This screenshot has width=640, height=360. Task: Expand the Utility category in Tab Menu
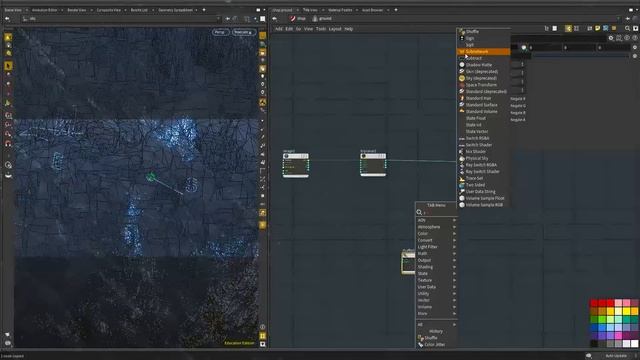pyautogui.click(x=436, y=293)
